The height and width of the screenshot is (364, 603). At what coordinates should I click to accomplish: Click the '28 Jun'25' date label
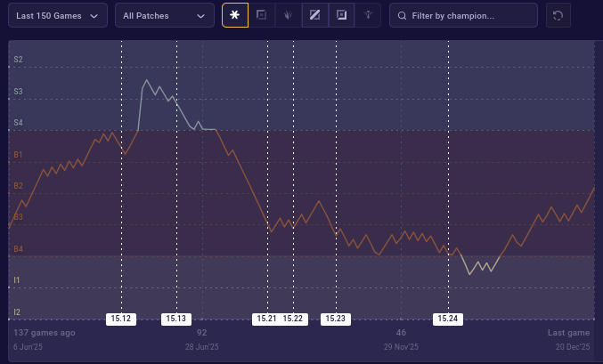[202, 347]
